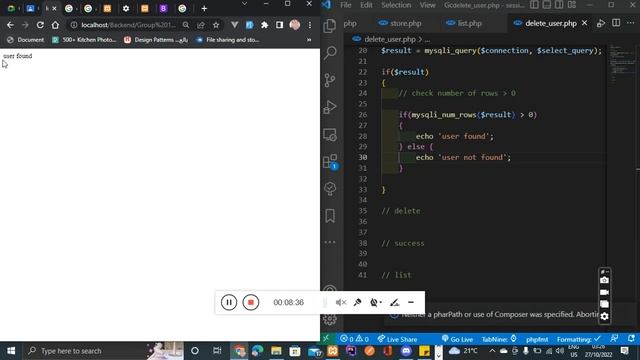640x360 pixels.
Task: Take a screenshot with floating camera icon
Action: (x=604, y=280)
